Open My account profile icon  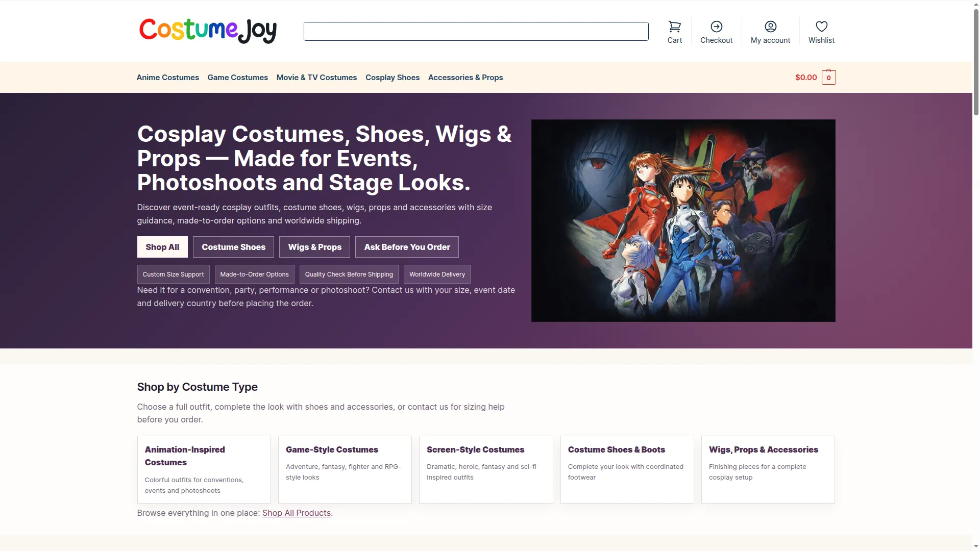point(770,27)
